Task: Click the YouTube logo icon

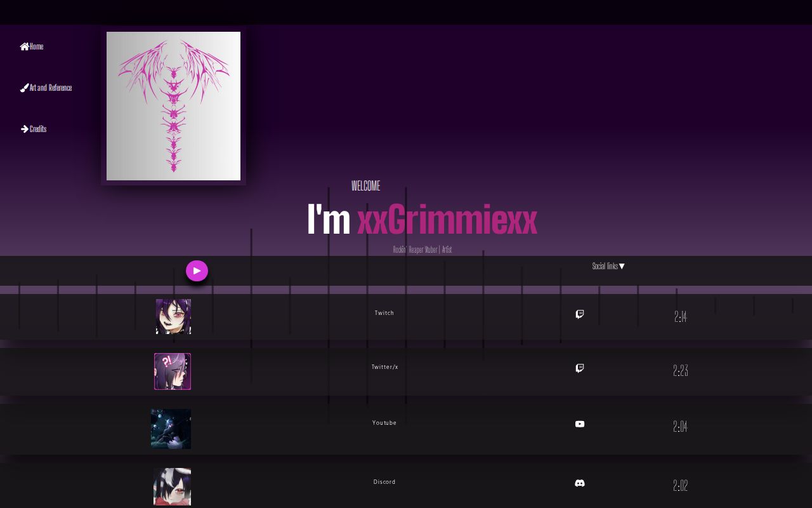Action: pyautogui.click(x=580, y=424)
